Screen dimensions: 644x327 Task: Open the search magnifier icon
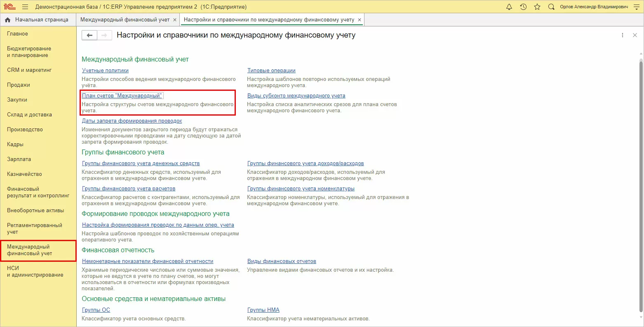(x=551, y=7)
